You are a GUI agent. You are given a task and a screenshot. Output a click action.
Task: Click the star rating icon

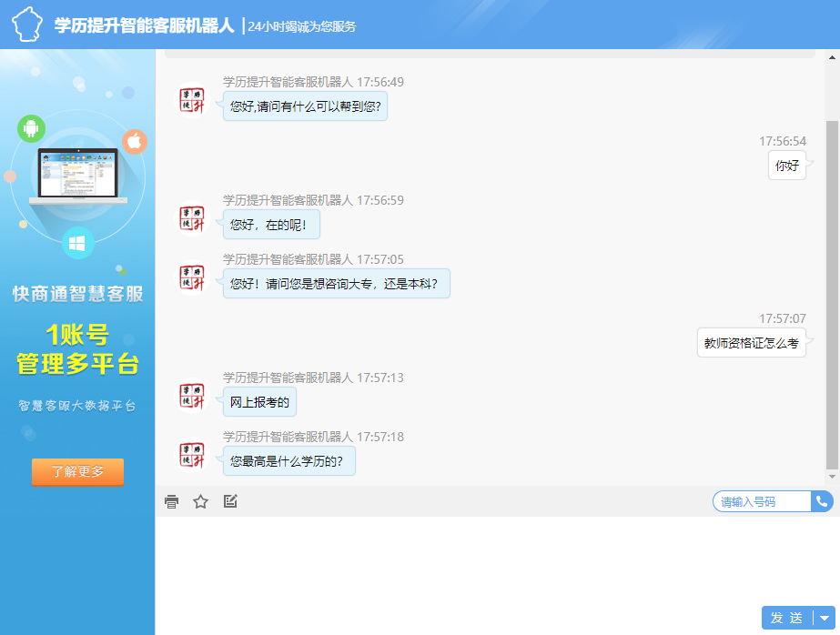coord(201,501)
